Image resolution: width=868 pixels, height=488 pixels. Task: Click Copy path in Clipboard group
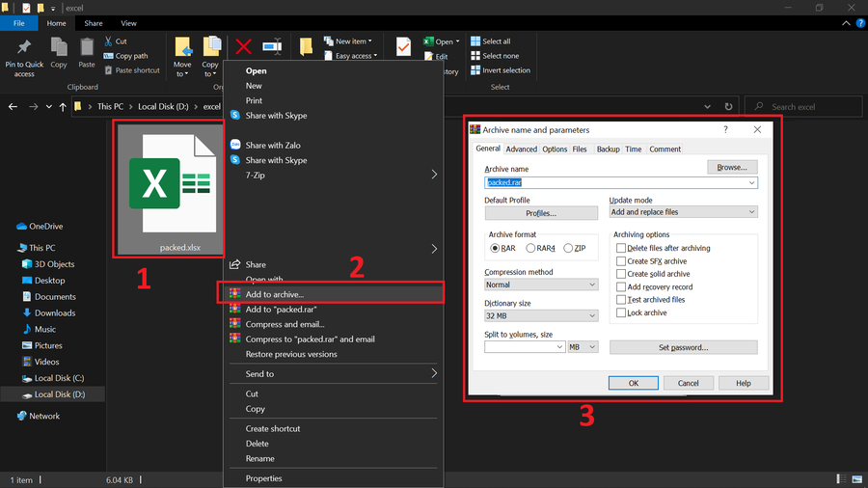(125, 56)
